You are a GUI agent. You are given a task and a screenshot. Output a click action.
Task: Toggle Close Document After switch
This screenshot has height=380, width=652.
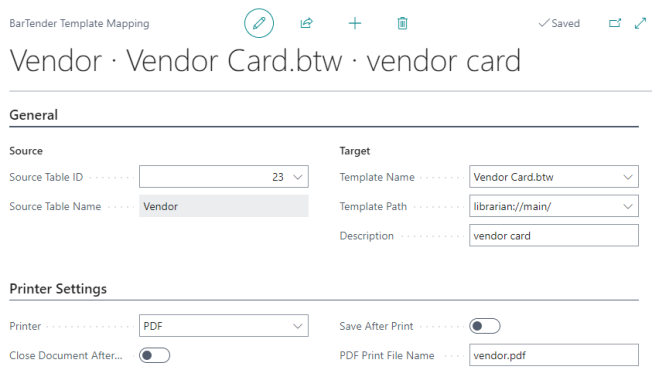[154, 355]
